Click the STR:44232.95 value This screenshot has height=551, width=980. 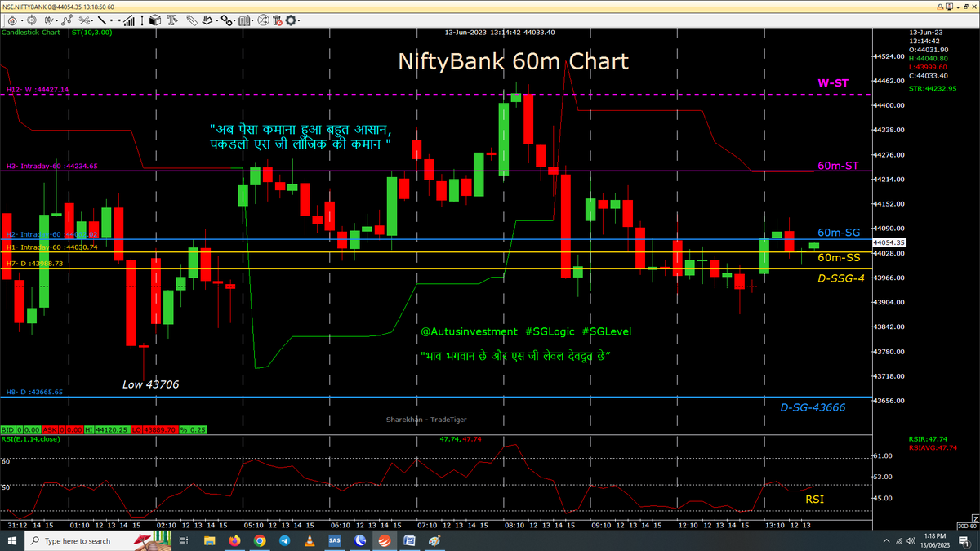click(x=933, y=88)
